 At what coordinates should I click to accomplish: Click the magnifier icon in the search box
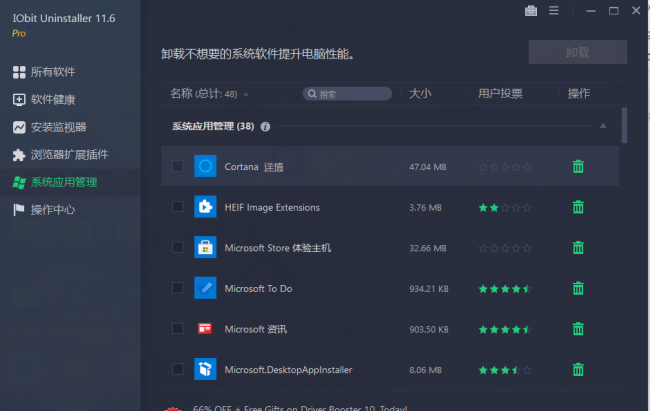[312, 94]
